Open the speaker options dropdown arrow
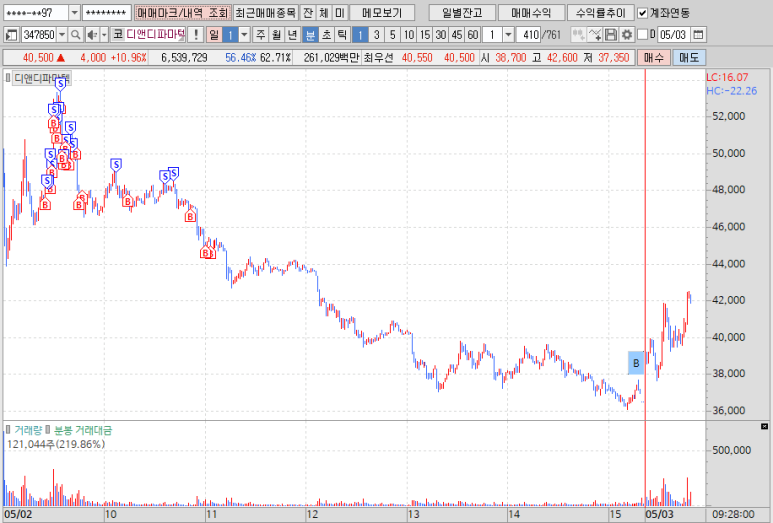773x523 pixels. tap(104, 35)
